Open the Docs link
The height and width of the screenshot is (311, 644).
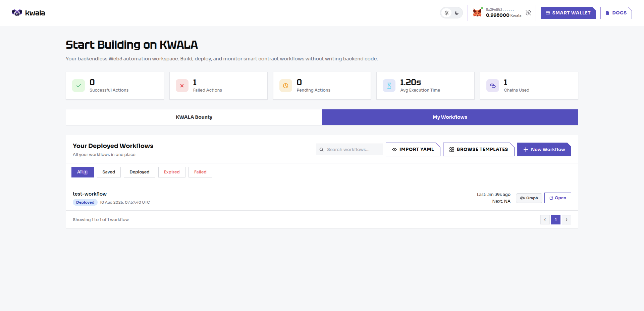point(616,13)
